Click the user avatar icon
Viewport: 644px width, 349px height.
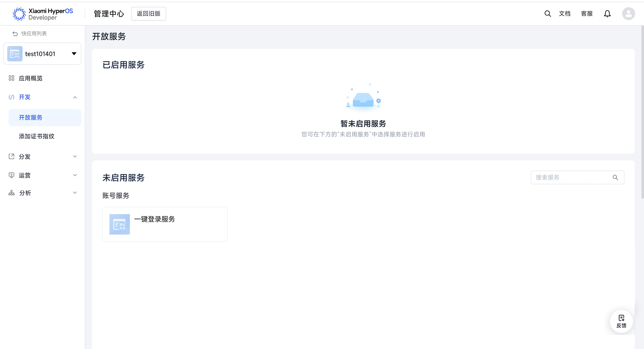coord(628,13)
